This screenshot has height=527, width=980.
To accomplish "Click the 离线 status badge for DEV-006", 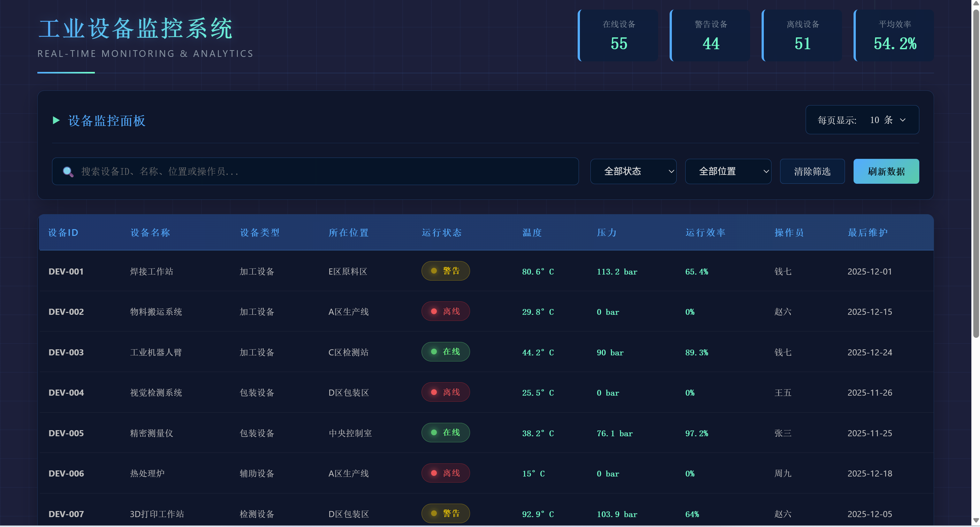I will coord(445,473).
